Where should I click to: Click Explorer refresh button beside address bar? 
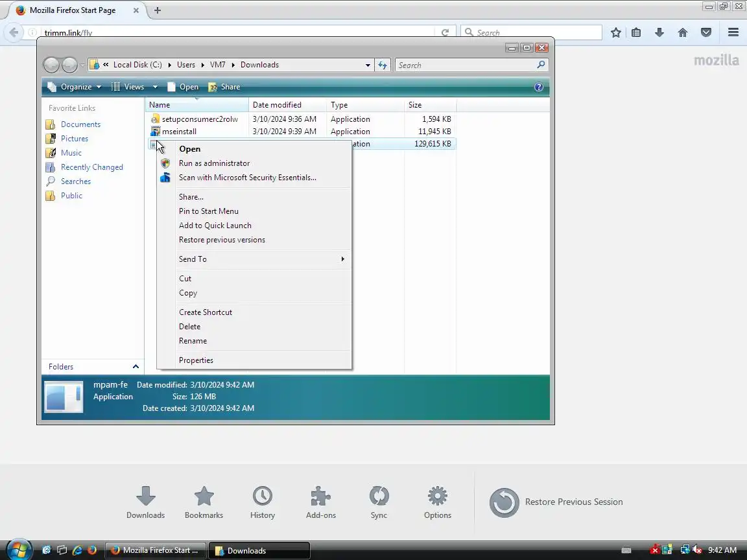point(383,65)
